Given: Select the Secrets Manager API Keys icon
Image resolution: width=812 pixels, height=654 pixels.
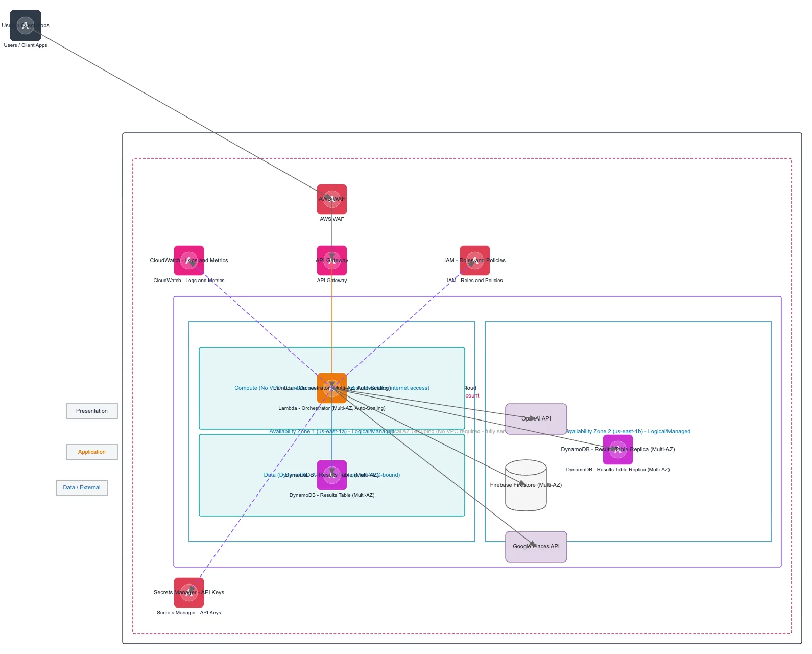Looking at the screenshot, I should (x=189, y=593).
